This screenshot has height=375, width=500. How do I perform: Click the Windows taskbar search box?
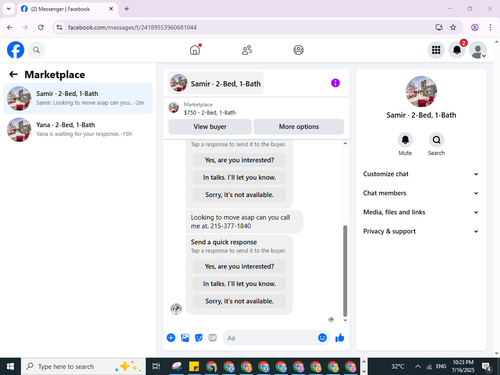click(x=83, y=366)
